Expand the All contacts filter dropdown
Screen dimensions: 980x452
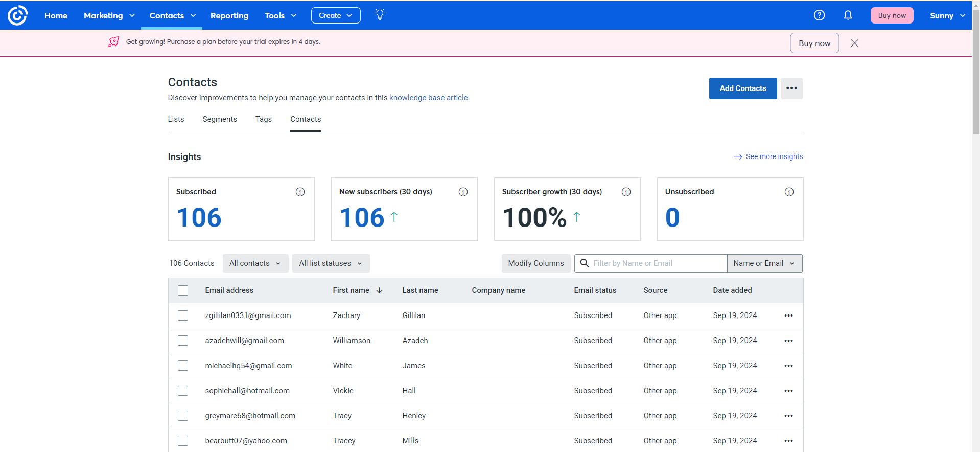(x=255, y=263)
